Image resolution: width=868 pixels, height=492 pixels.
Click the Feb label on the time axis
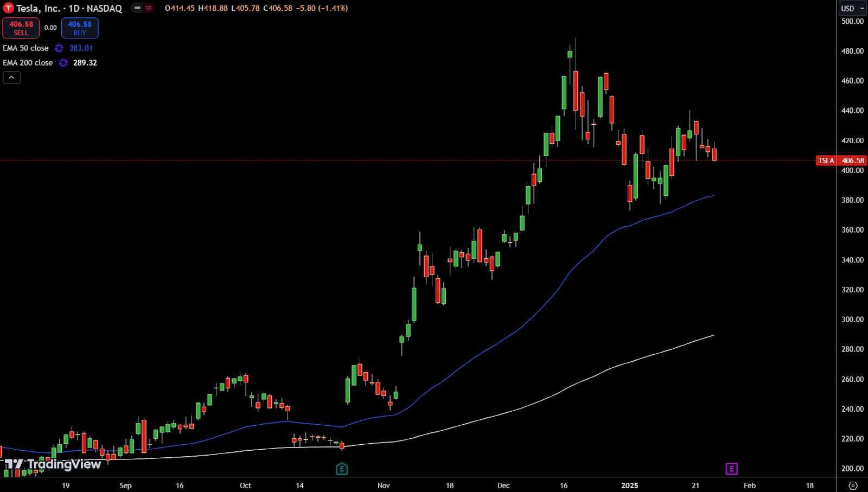(x=750, y=485)
